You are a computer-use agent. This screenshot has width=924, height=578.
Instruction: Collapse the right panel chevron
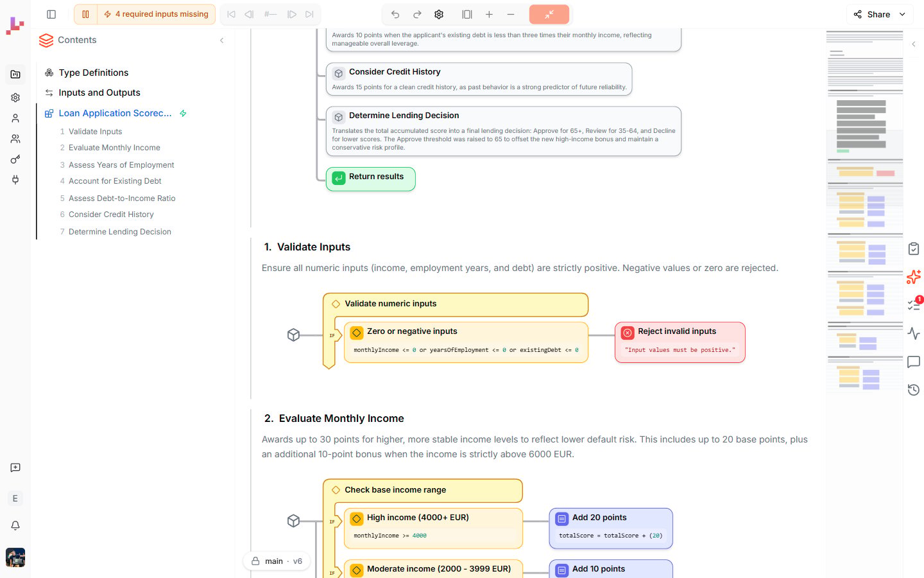[x=914, y=44]
